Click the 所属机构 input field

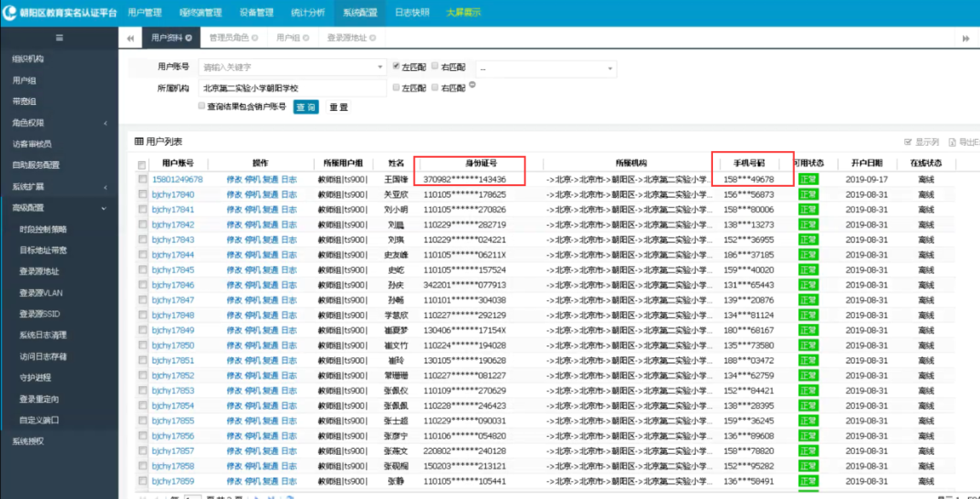pos(293,88)
